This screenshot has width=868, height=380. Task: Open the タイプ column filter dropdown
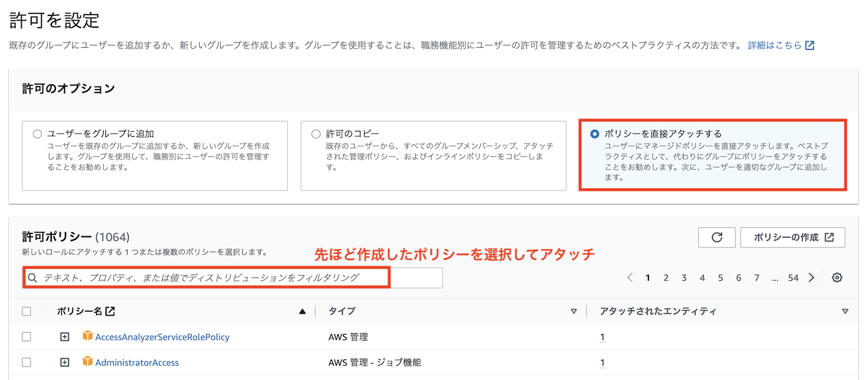pos(575,310)
